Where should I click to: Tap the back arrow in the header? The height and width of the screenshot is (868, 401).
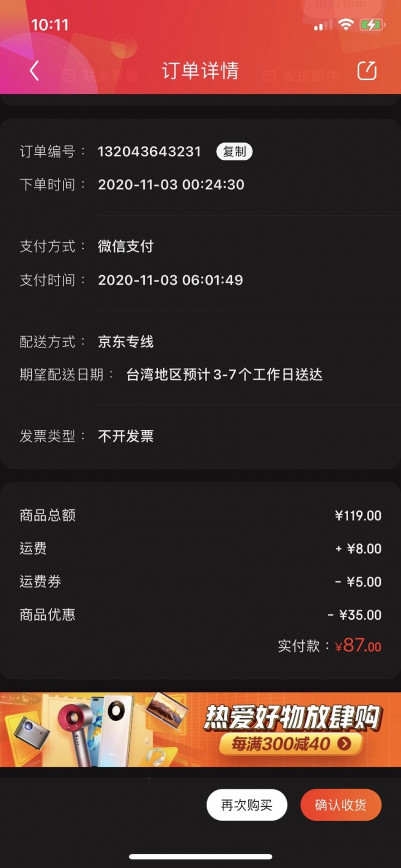34,71
